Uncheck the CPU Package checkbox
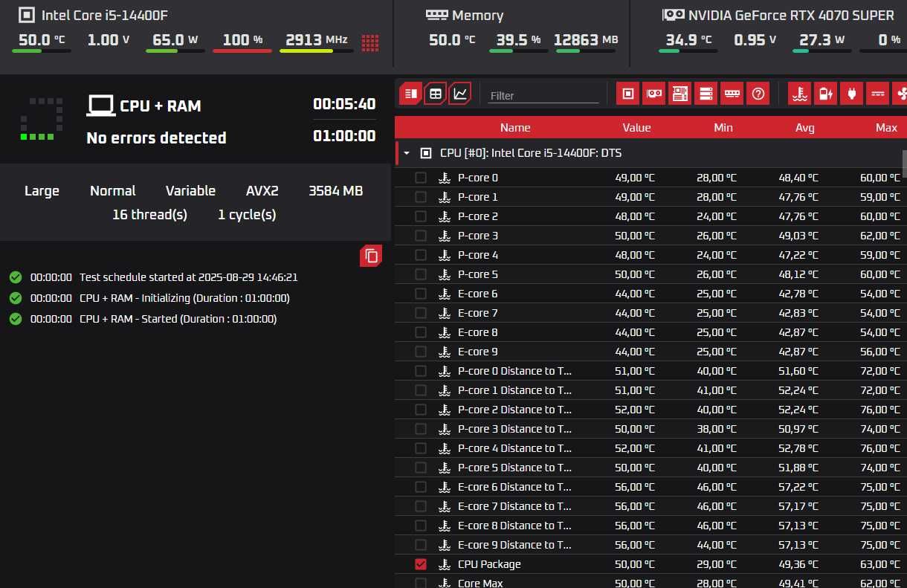Image resolution: width=907 pixels, height=588 pixels. click(421, 564)
